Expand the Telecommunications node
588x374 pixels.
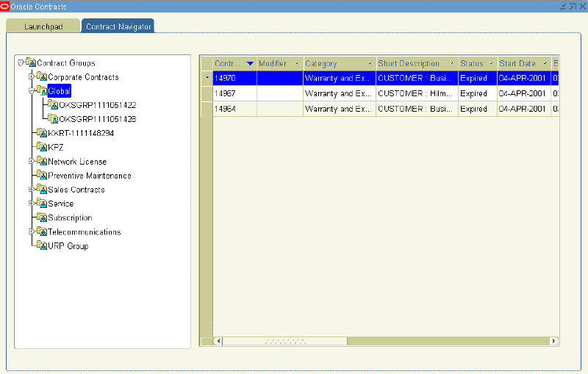coord(32,231)
